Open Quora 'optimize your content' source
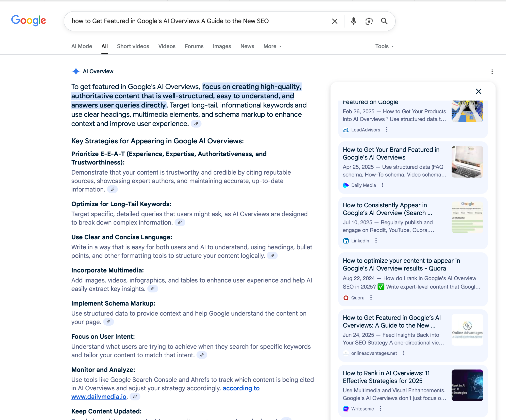This screenshot has width=506, height=420. pyautogui.click(x=401, y=265)
